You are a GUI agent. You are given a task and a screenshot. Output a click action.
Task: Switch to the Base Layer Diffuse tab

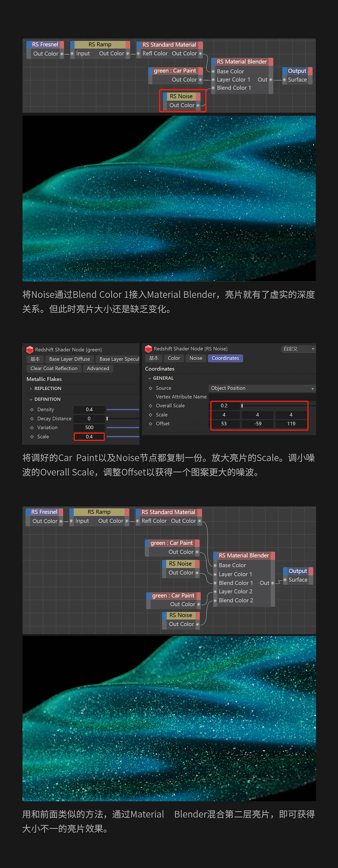click(x=69, y=359)
